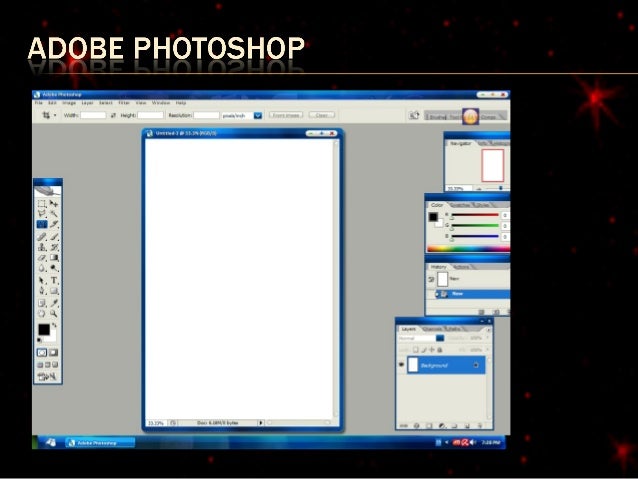Open the Layers panel options menu arrow
638x479 pixels.
(488, 329)
